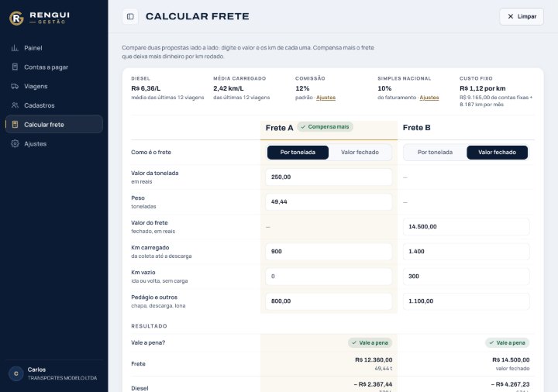Open Ajustes link under Comissão
Screen dimensions: 558x392
[x=325, y=98]
